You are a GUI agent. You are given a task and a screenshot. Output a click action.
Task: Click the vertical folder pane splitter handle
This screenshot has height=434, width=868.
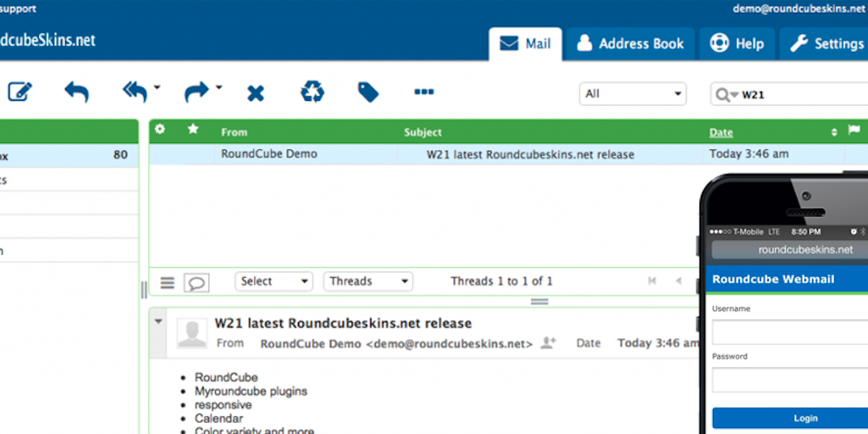tap(144, 289)
